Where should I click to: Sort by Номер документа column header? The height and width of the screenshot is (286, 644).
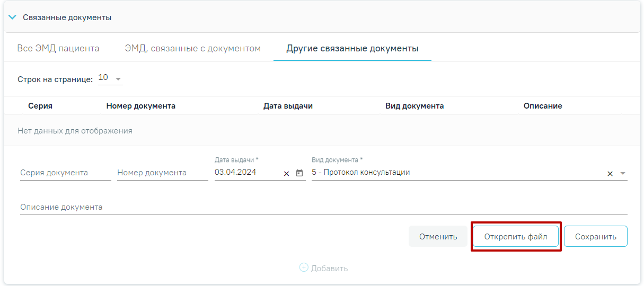[141, 106]
